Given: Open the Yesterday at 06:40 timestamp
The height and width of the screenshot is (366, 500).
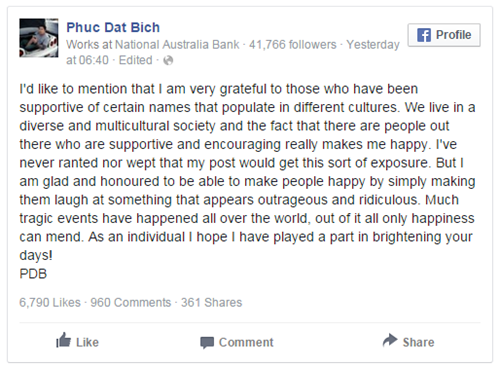Looking at the screenshot, I should point(233,52).
